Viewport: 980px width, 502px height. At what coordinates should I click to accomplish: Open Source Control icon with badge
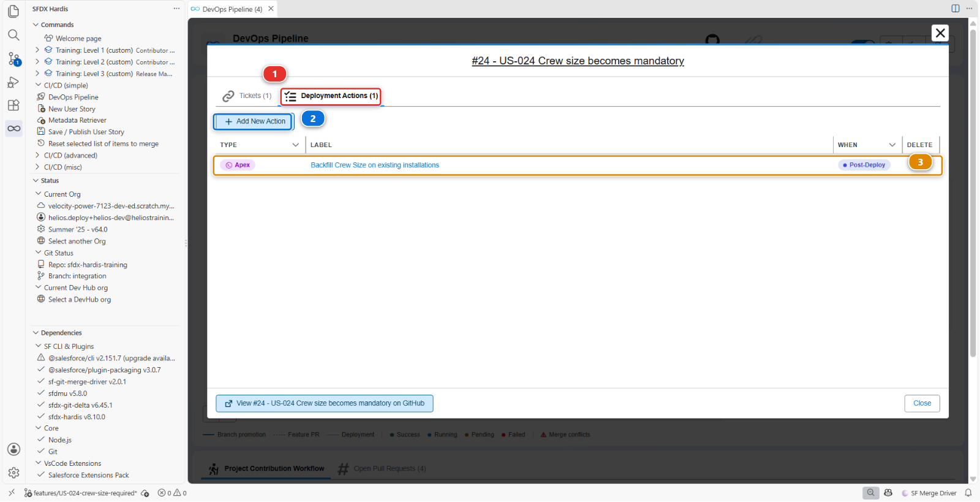13,59
